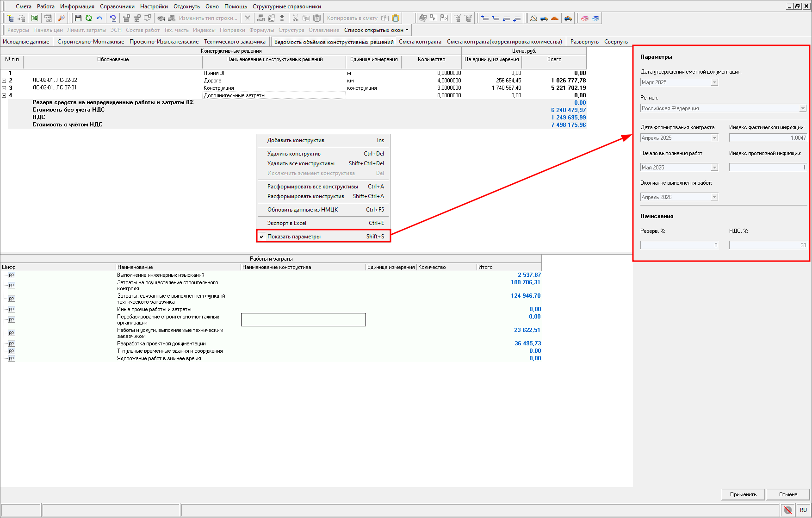This screenshot has width=812, height=518.
Task: Click the hammer and sickle toolbar icon
Action: pos(533,18)
